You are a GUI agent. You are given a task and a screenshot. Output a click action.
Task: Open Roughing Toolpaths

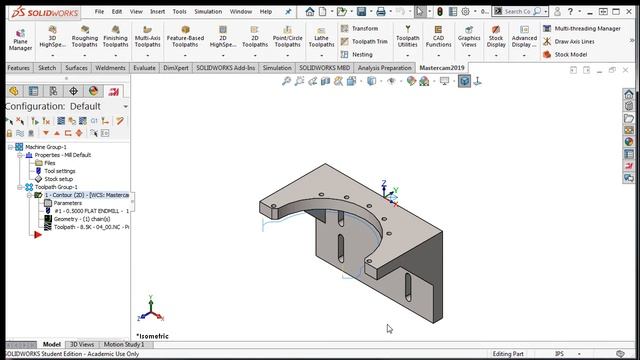coord(84,36)
